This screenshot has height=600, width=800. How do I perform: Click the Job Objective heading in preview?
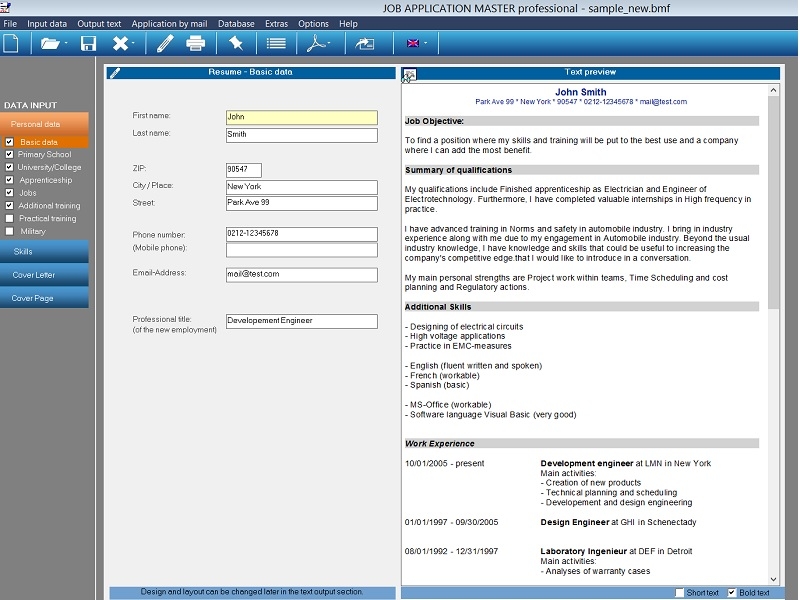(x=434, y=121)
